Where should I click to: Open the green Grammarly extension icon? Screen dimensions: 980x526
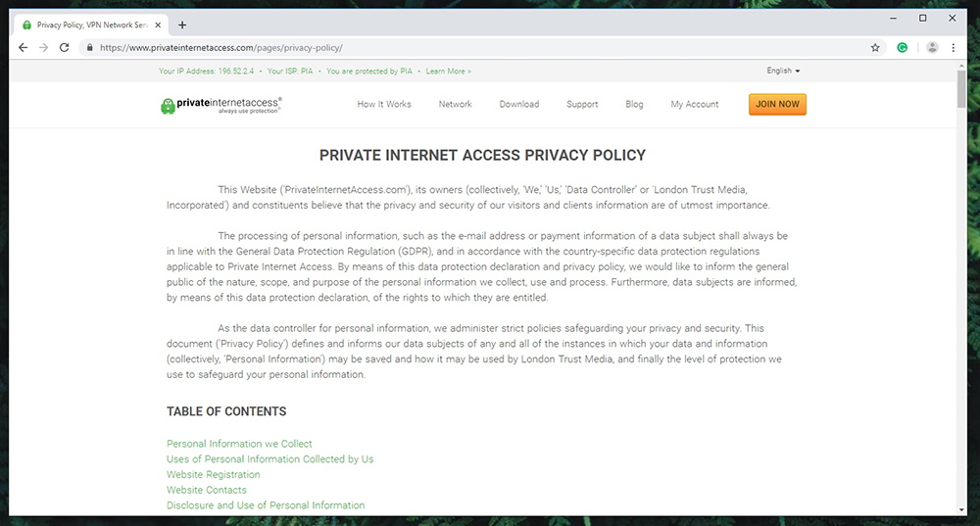tap(902, 47)
